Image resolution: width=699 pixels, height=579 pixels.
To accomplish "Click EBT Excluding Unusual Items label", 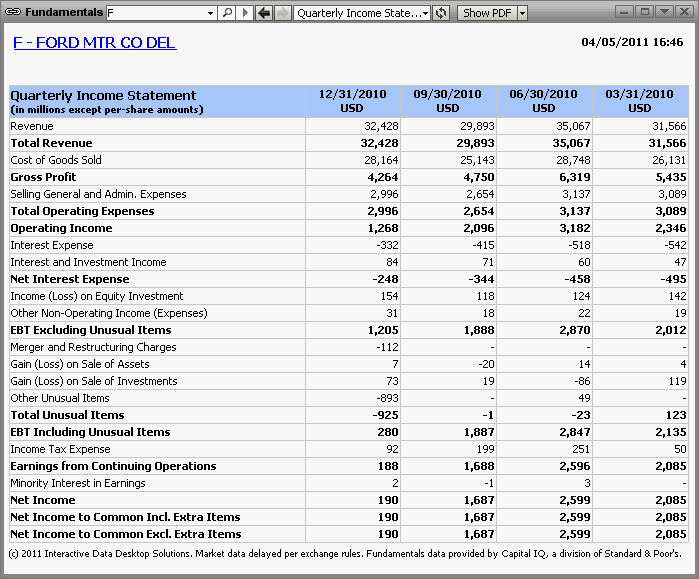I will click(x=90, y=330).
